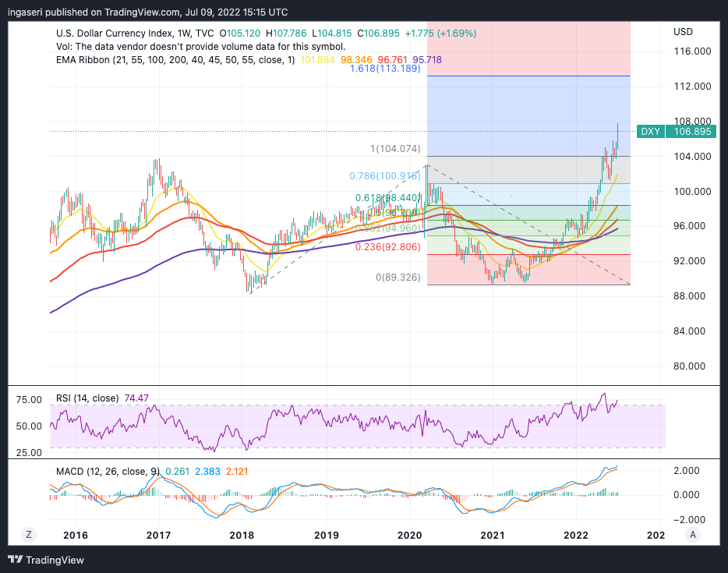The width and height of the screenshot is (728, 573).
Task: Click the +1.775 (+1.69%) change value
Action: pyautogui.click(x=440, y=34)
